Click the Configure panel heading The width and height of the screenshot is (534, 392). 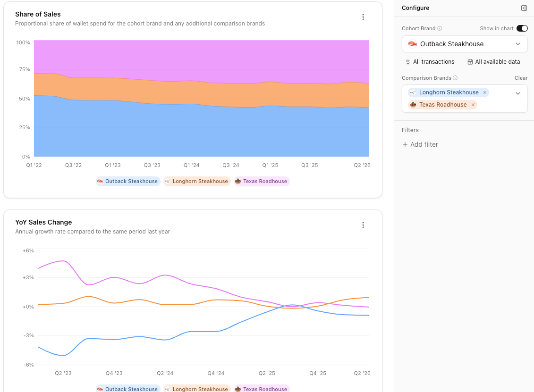tap(415, 8)
